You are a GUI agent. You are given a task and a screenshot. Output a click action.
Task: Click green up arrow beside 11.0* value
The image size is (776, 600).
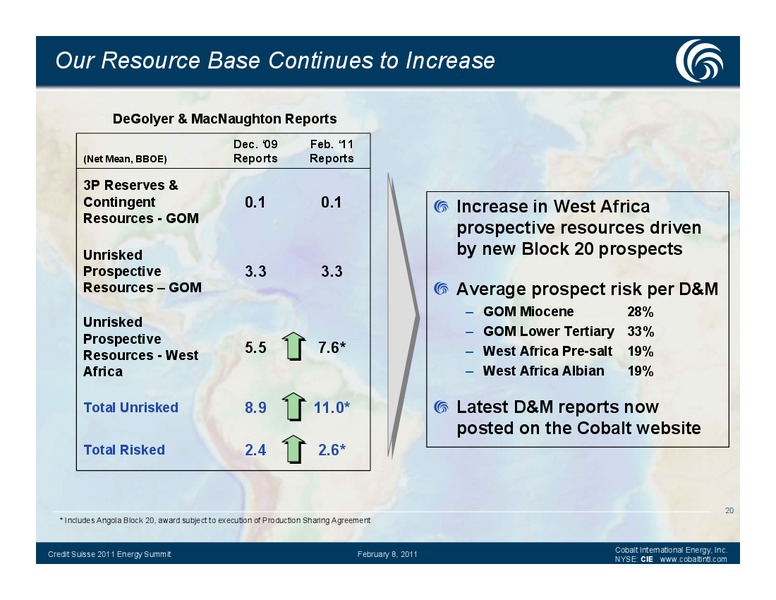[x=294, y=406]
